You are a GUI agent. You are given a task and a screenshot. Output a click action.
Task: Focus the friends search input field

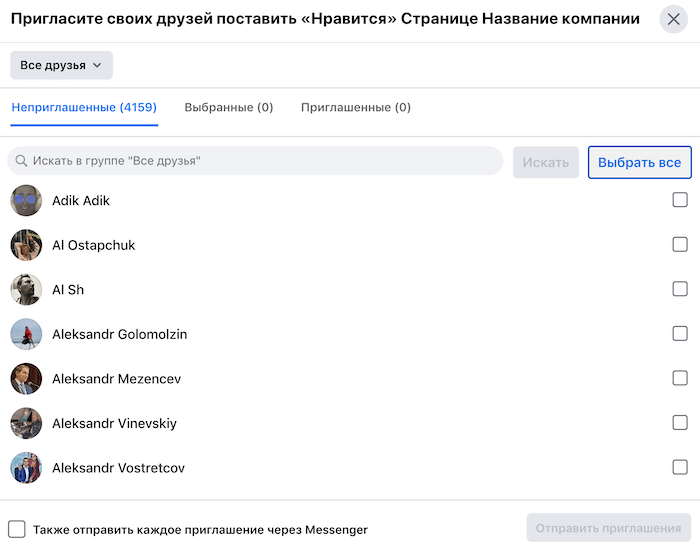coord(260,161)
